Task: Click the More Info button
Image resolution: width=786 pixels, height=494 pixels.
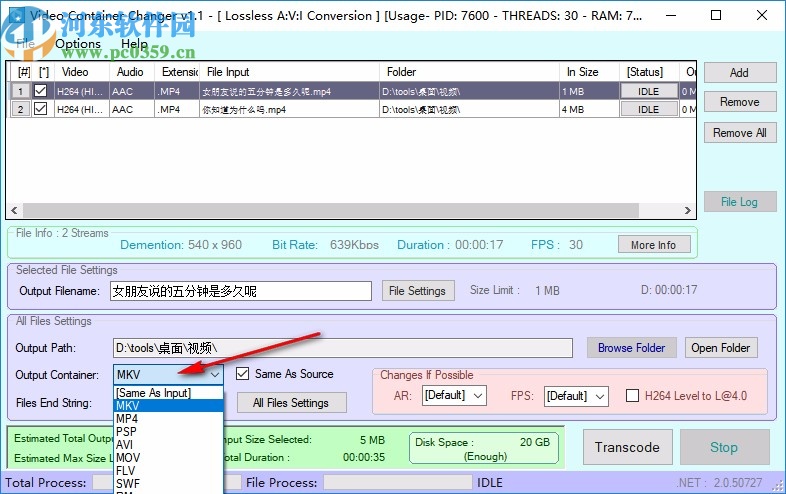Action: tap(654, 245)
